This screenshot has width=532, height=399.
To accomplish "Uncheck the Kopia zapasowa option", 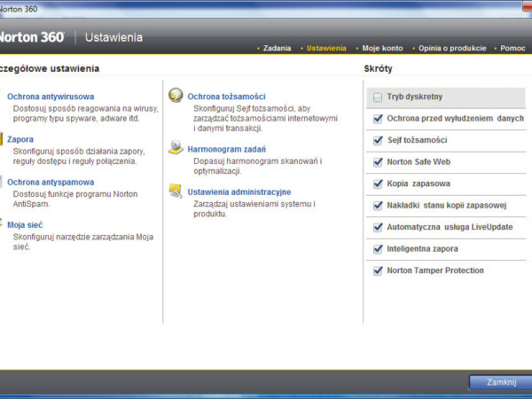I will (378, 184).
